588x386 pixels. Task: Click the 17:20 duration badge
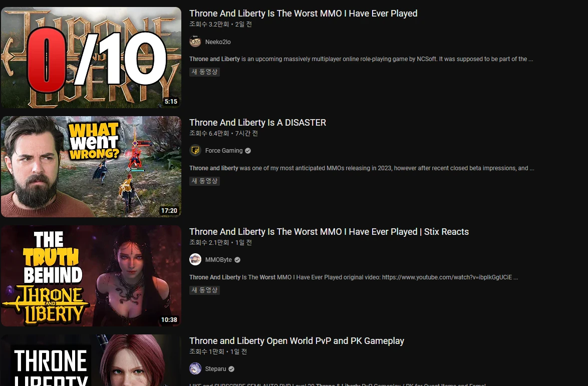(169, 211)
